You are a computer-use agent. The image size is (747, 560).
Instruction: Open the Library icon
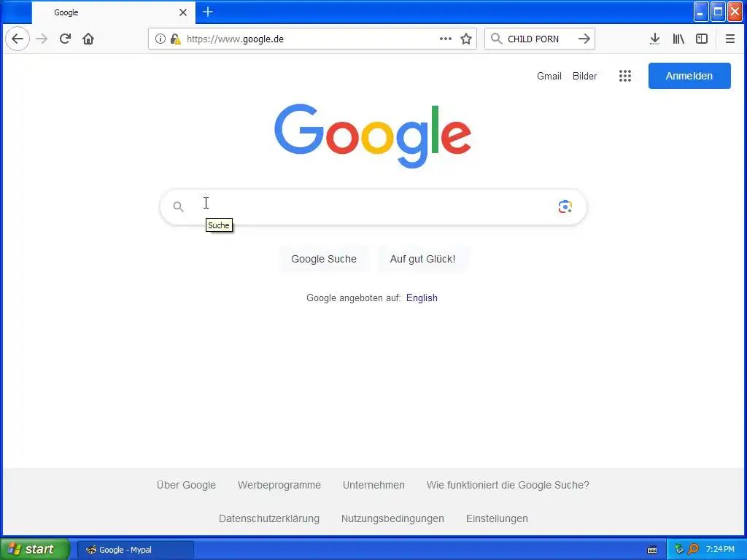pyautogui.click(x=678, y=39)
